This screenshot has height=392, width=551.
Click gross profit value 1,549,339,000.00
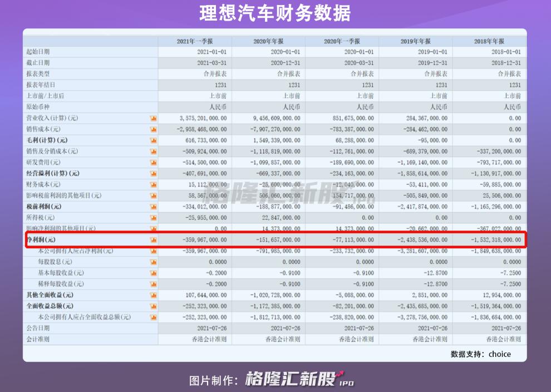click(x=277, y=141)
